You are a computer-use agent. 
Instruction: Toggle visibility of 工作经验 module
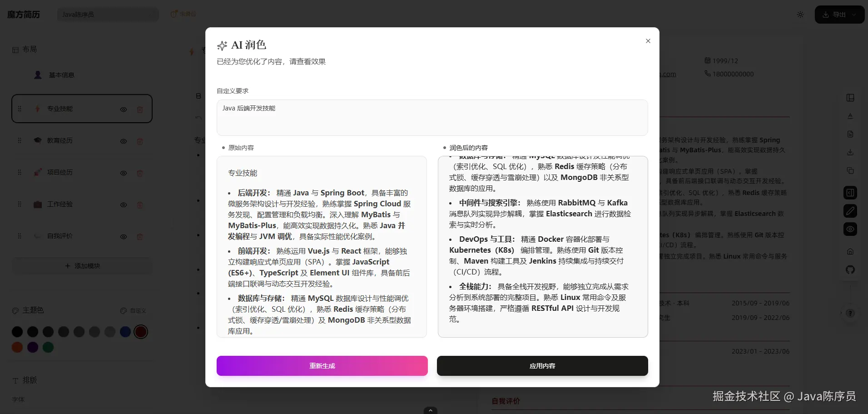click(124, 205)
